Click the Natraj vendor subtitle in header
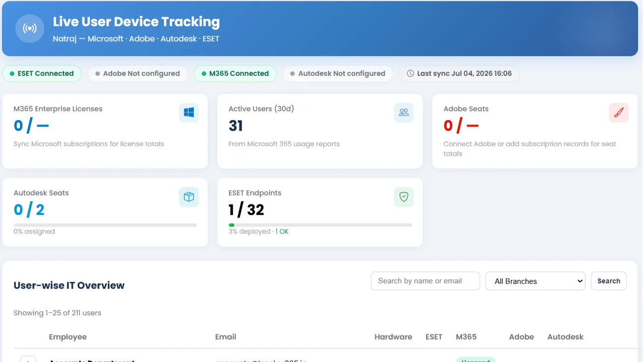The height and width of the screenshot is (362, 644). click(136, 38)
